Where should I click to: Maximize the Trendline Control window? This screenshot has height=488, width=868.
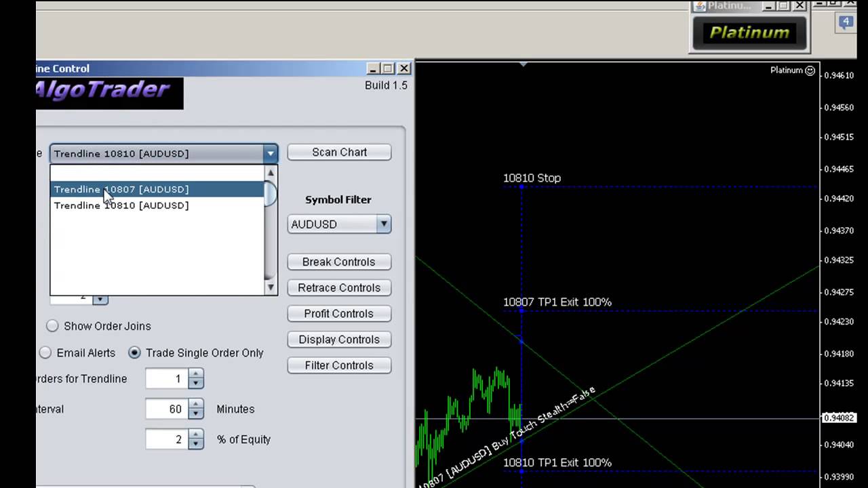pos(388,68)
